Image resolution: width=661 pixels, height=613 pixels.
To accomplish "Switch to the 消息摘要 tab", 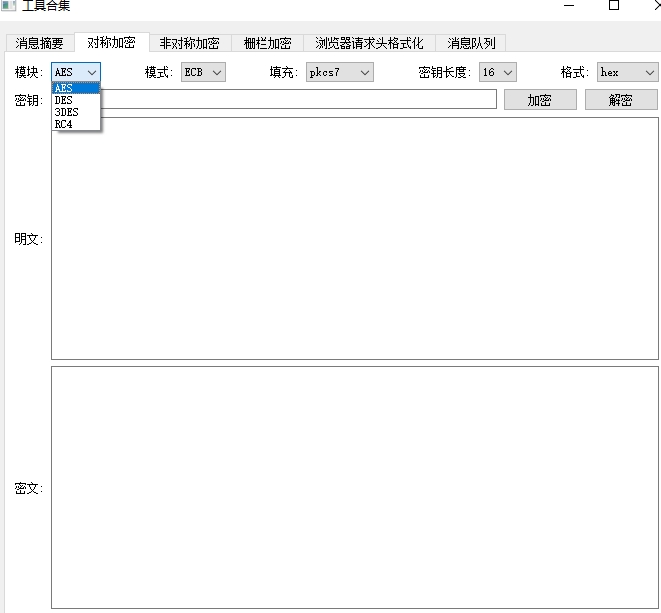I will tap(40, 43).
